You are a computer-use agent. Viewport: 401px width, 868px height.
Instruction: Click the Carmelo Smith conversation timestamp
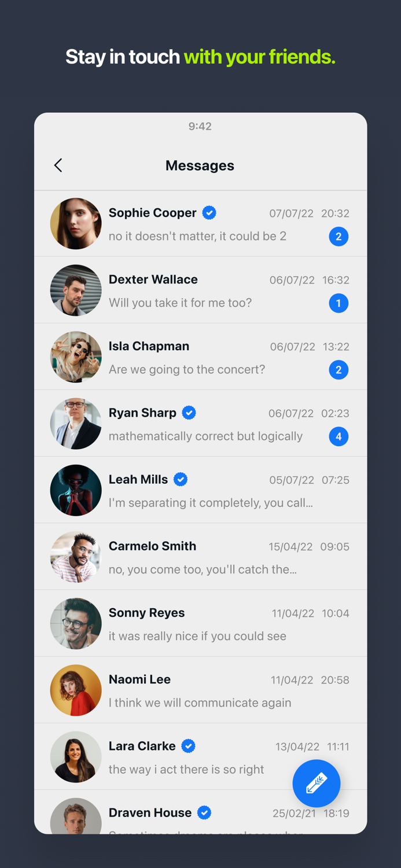pos(309,547)
